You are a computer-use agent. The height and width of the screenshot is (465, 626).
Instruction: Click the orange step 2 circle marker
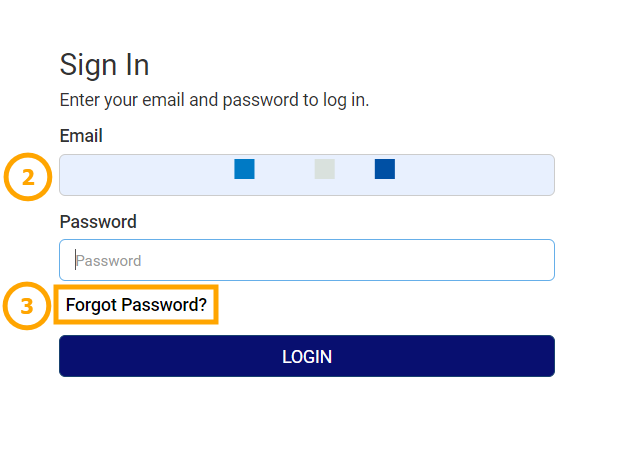pyautogui.click(x=28, y=177)
